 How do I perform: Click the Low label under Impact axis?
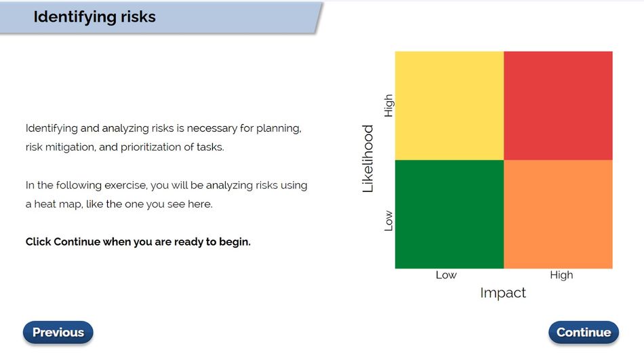446,275
